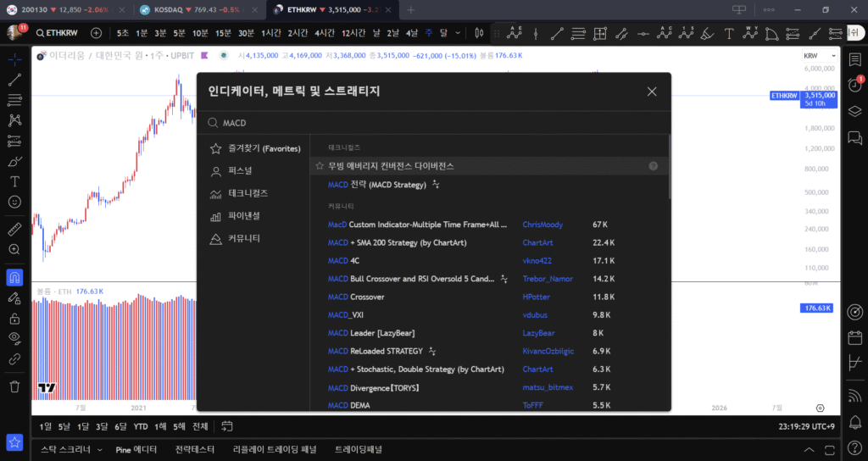Image resolution: width=868 pixels, height=461 pixels.
Task: Open author ChrisMoody profile link
Action: 542,225
